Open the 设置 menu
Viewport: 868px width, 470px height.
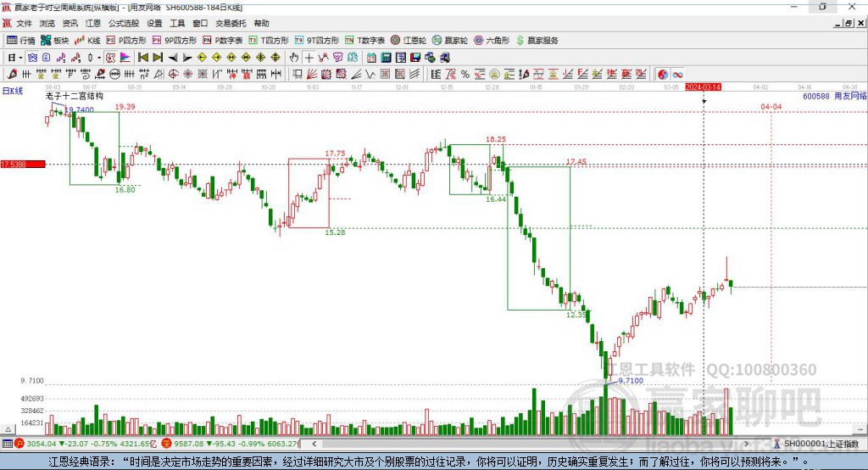coord(154,23)
